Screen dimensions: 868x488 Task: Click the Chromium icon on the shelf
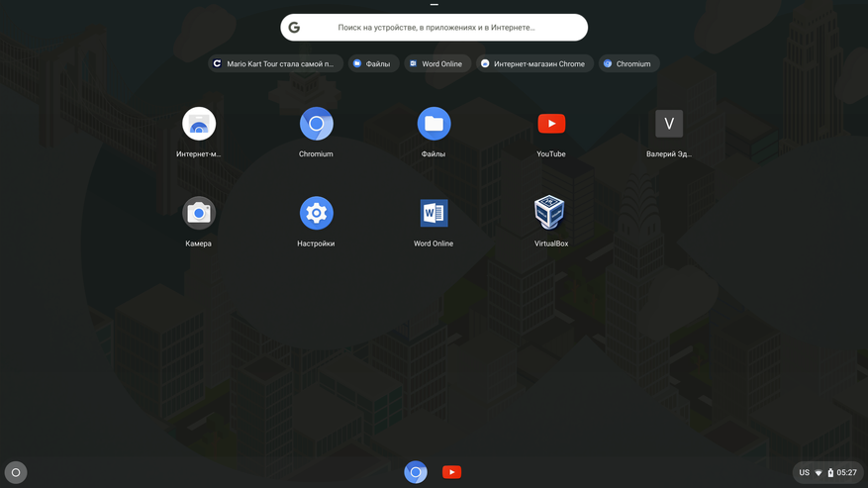(x=415, y=472)
